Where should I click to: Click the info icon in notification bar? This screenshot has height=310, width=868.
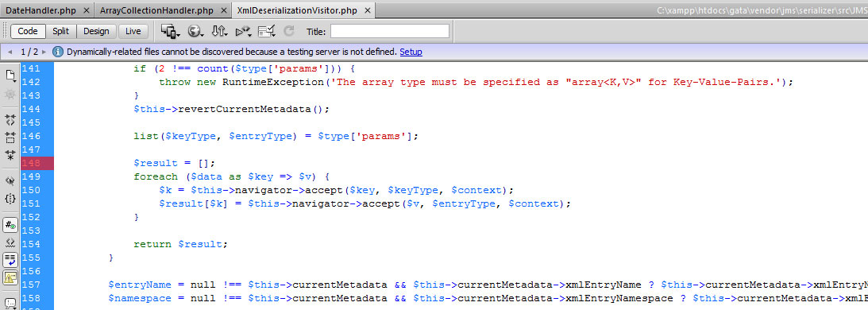(58, 52)
